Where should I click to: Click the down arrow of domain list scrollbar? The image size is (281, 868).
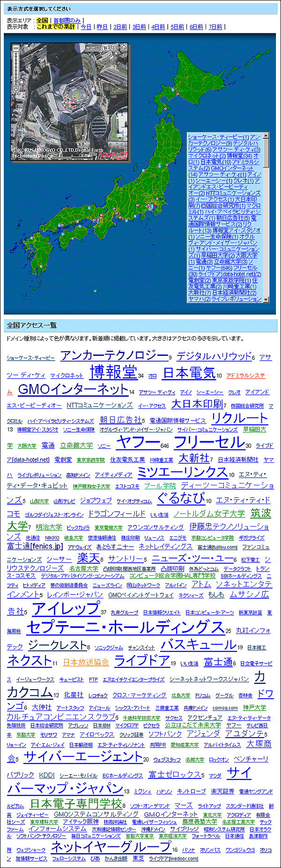(x=266, y=299)
